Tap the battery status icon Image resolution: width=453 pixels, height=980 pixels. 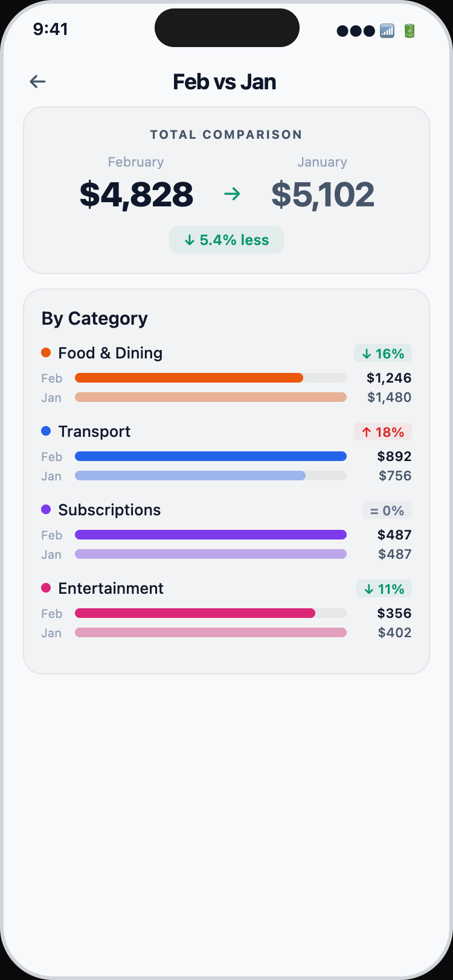(410, 31)
